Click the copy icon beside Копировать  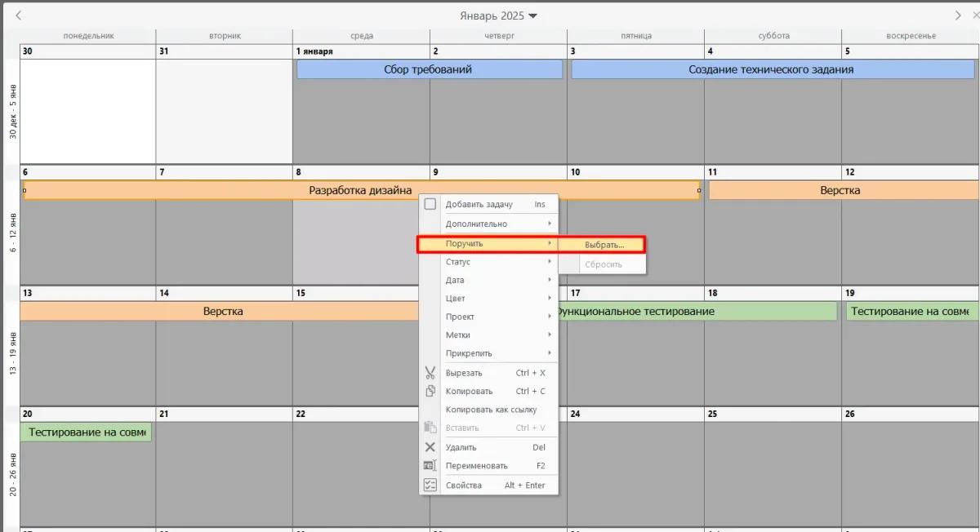tap(430, 392)
